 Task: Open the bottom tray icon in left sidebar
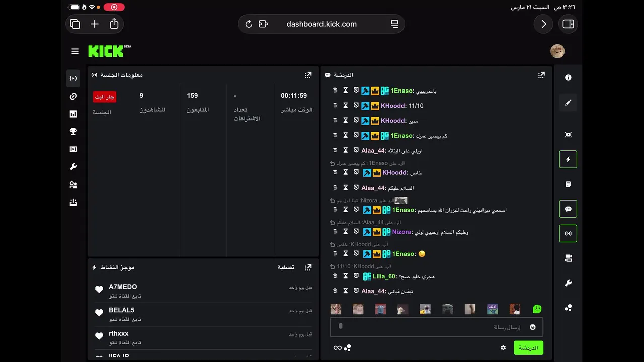coord(73,203)
